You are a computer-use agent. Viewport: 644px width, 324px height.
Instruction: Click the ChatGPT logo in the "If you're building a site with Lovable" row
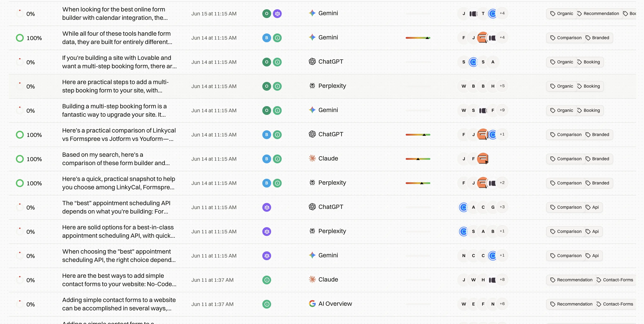[x=312, y=61]
